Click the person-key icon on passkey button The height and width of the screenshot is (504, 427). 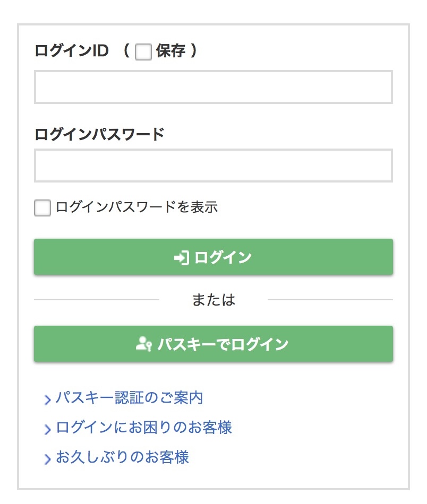tap(144, 344)
